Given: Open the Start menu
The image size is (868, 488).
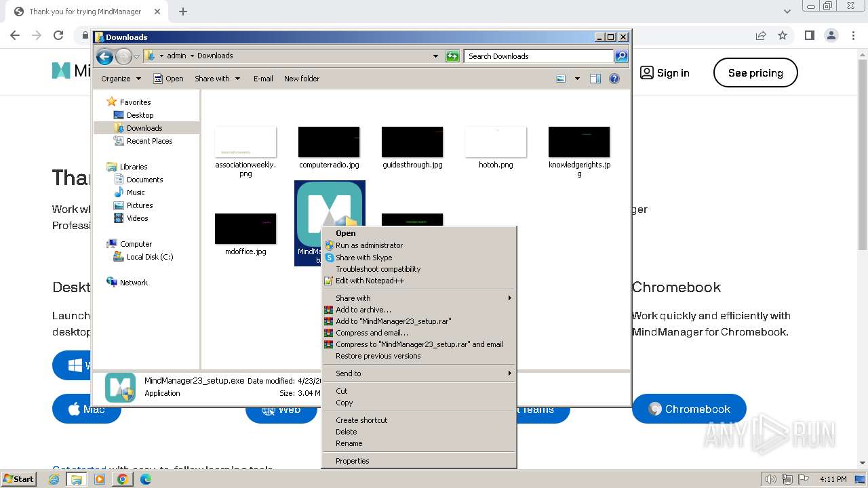Looking at the screenshot, I should [x=18, y=479].
